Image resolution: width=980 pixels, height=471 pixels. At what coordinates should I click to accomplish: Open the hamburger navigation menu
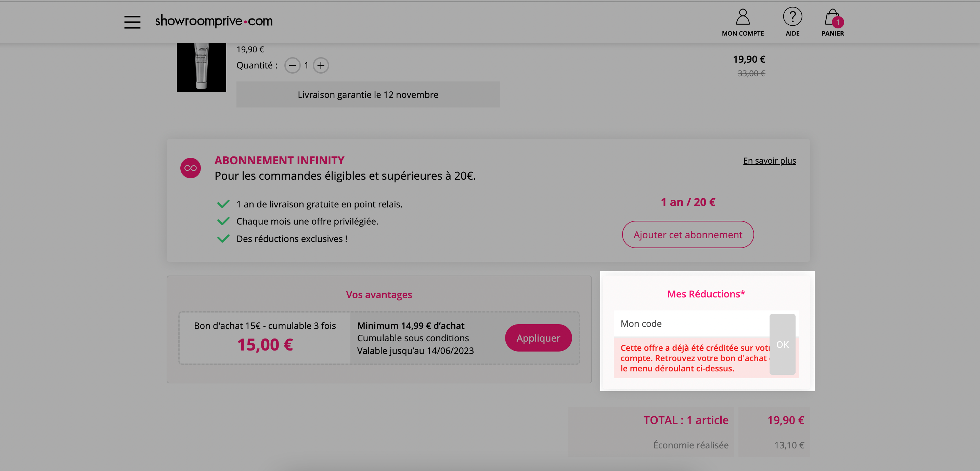tap(132, 22)
